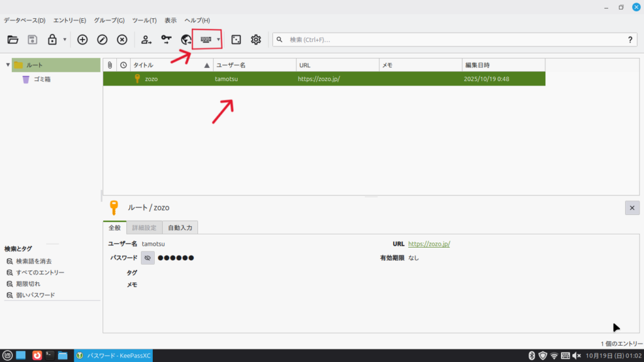Open settings with the gear icon
The image size is (644, 362).
pyautogui.click(x=256, y=40)
